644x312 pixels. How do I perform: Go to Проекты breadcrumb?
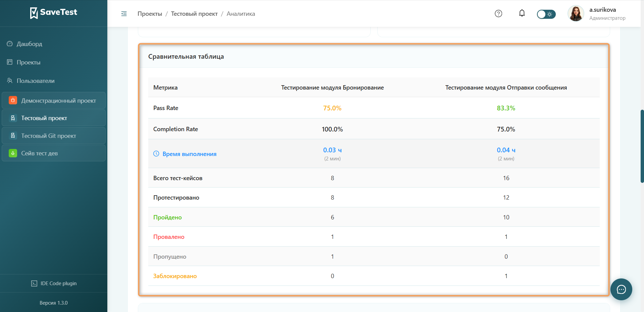tap(150, 14)
